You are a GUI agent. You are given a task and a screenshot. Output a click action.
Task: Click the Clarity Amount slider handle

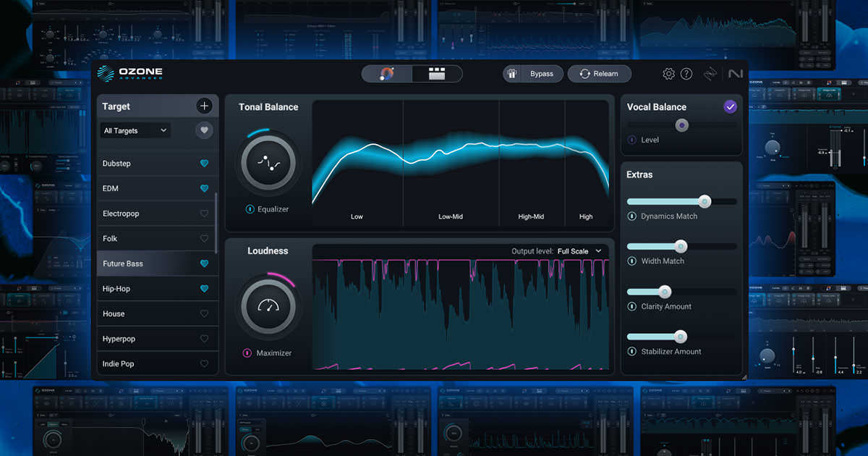pyautogui.click(x=665, y=292)
